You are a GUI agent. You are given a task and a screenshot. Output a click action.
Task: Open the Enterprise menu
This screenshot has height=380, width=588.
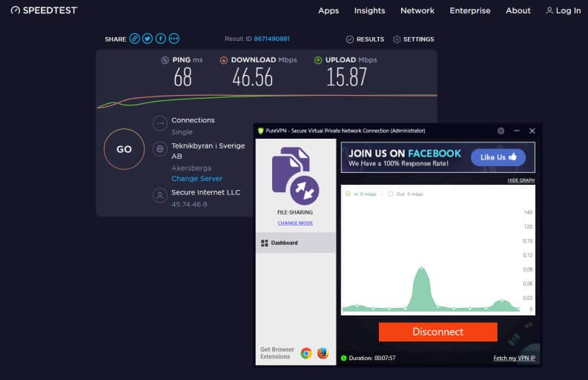pos(470,11)
